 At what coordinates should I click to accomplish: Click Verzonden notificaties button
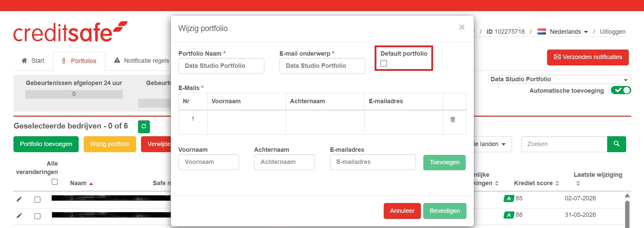[x=588, y=57]
